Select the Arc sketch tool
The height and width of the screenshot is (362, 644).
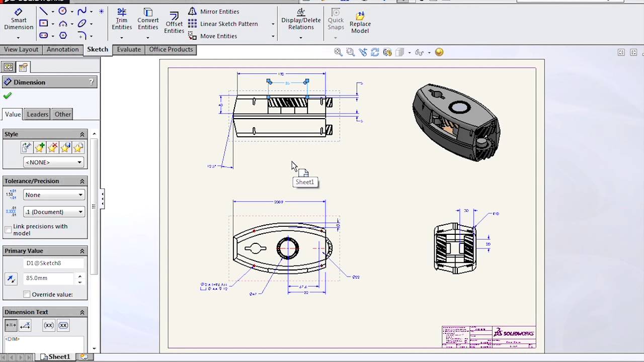[63, 23]
